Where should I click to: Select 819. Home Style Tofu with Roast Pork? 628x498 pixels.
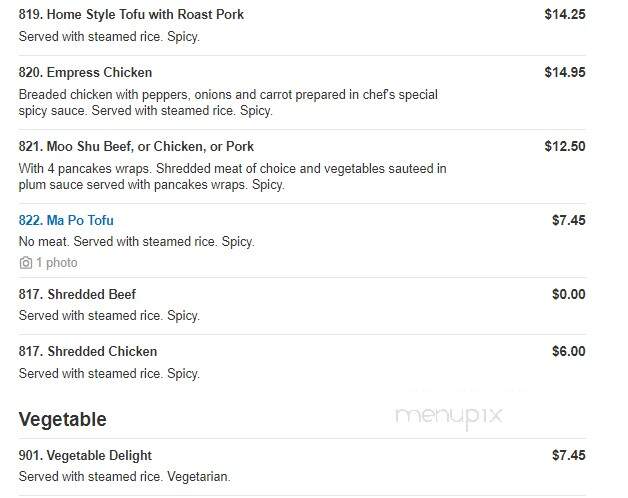(x=131, y=14)
